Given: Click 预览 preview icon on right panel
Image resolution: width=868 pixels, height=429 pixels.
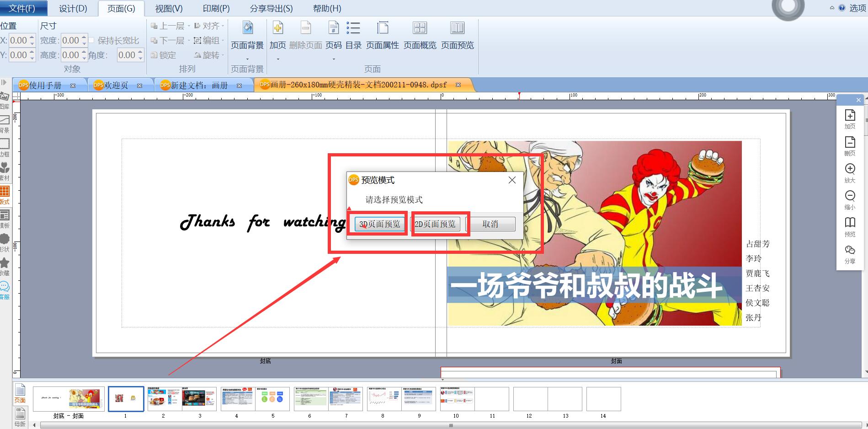Looking at the screenshot, I should [x=850, y=227].
